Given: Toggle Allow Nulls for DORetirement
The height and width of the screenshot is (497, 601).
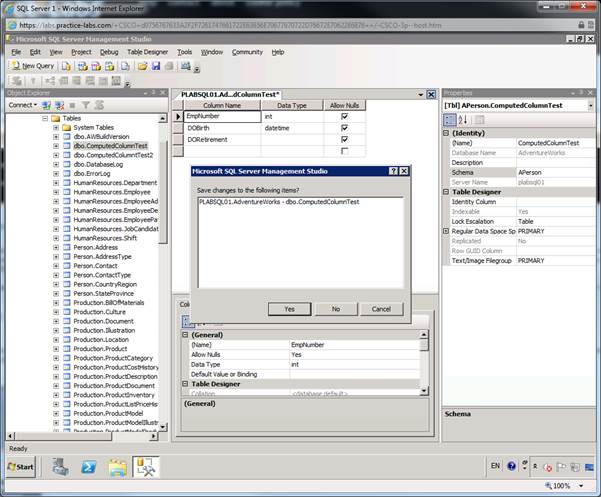Looking at the screenshot, I should [x=345, y=139].
